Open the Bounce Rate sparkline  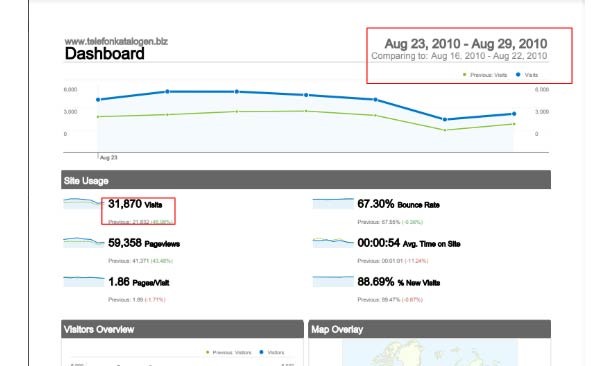point(333,203)
